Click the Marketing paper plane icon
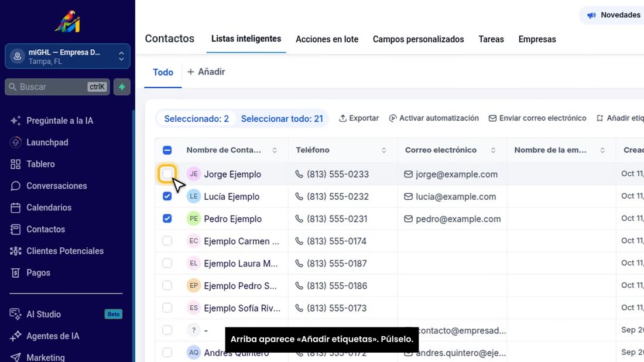Screen dimensions: 644x362 [16, 357]
